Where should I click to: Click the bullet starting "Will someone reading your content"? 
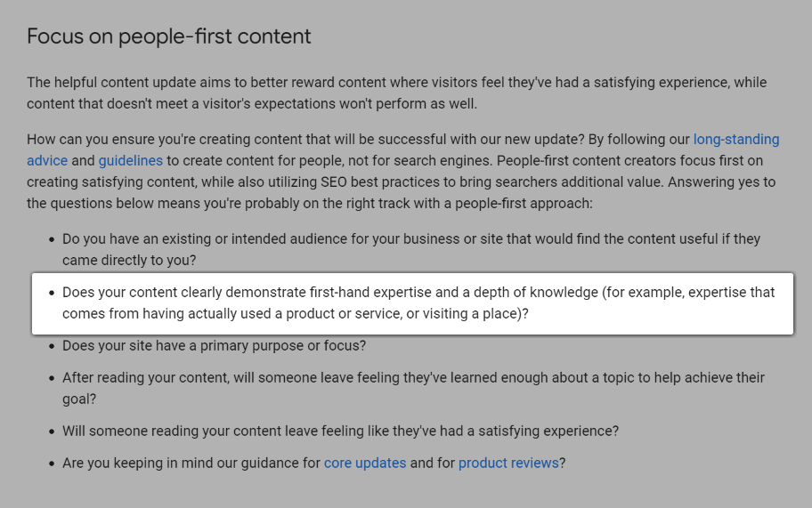pos(340,431)
